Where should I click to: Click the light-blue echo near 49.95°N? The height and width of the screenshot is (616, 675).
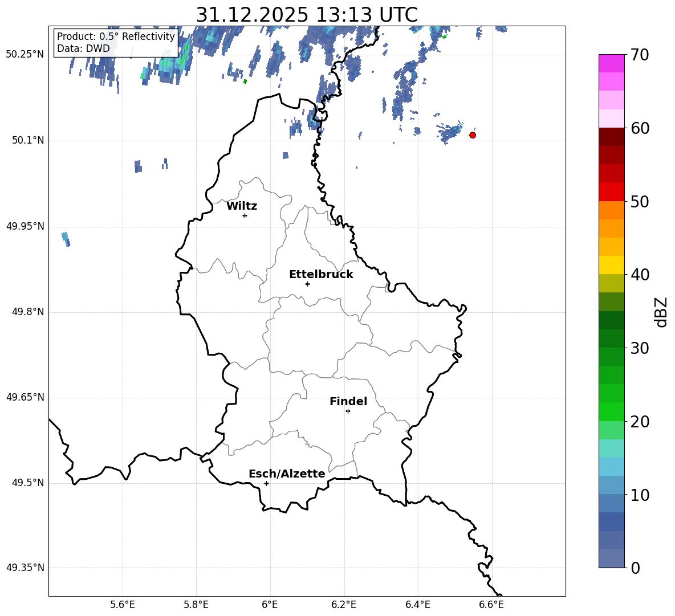pyautogui.click(x=66, y=239)
